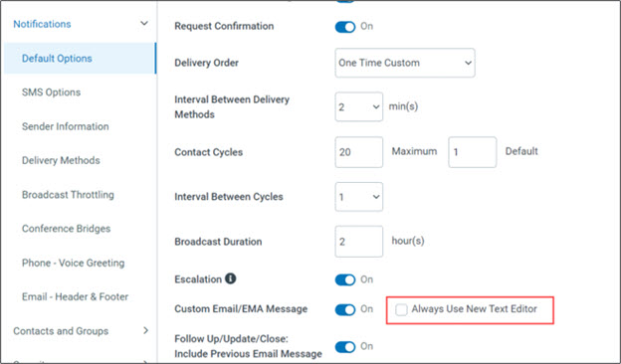Click the 'min(s)' unit text
The image size is (621, 364).
403,106
